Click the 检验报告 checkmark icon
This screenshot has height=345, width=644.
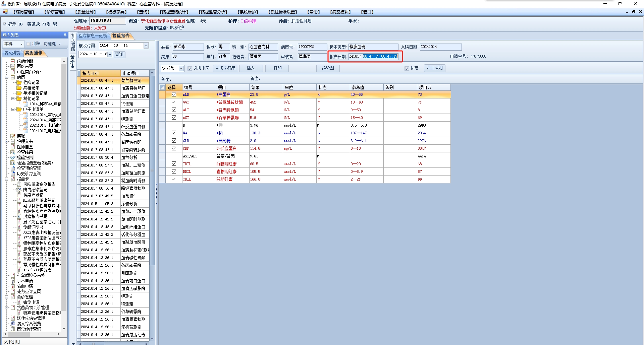(13, 157)
